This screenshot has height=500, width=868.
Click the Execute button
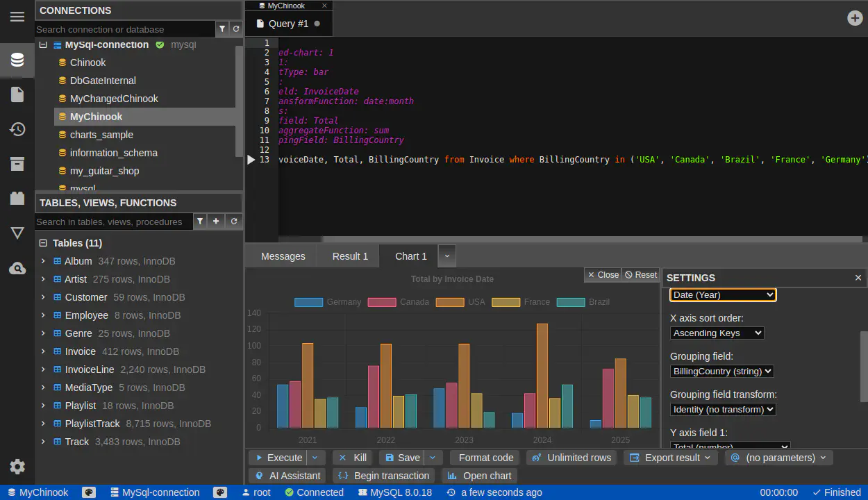[x=278, y=458]
